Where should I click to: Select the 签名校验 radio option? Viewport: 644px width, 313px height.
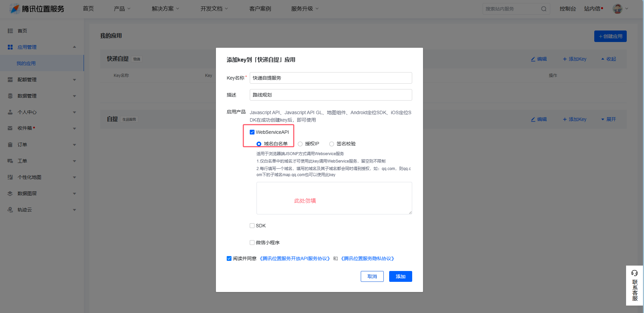pyautogui.click(x=332, y=144)
